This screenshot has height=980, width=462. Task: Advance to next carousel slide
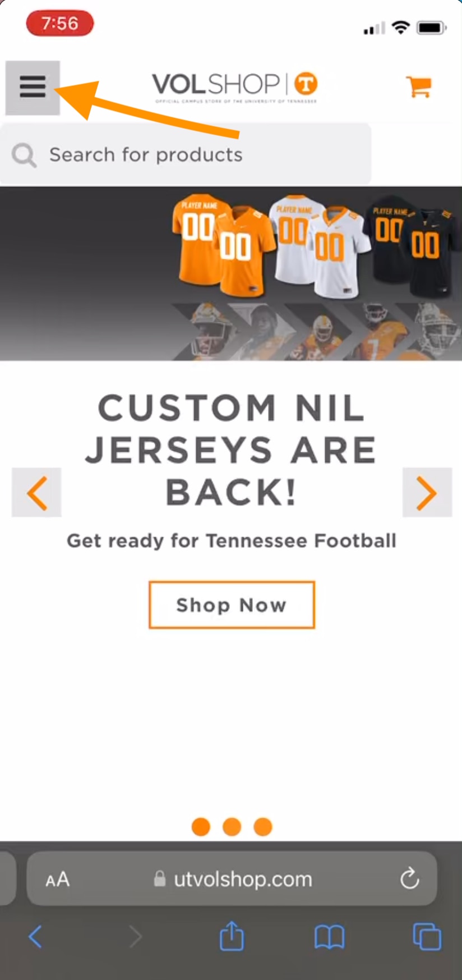(x=427, y=492)
